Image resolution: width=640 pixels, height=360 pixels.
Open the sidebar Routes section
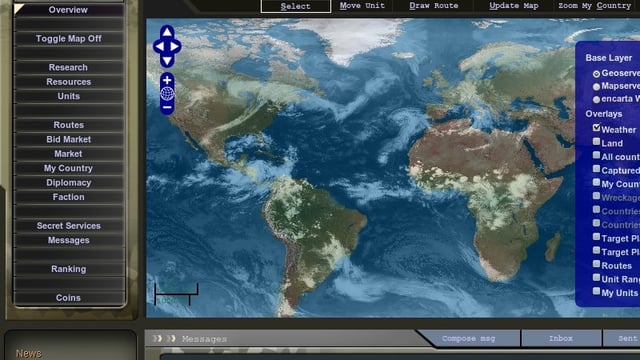point(69,125)
